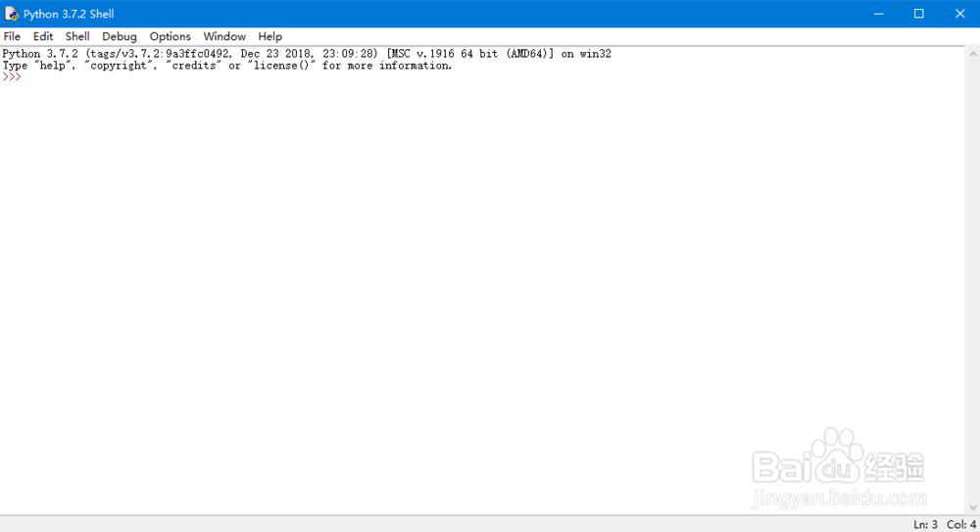This screenshot has height=532, width=980.
Task: Maximize the Python Shell window
Action: 919,14
